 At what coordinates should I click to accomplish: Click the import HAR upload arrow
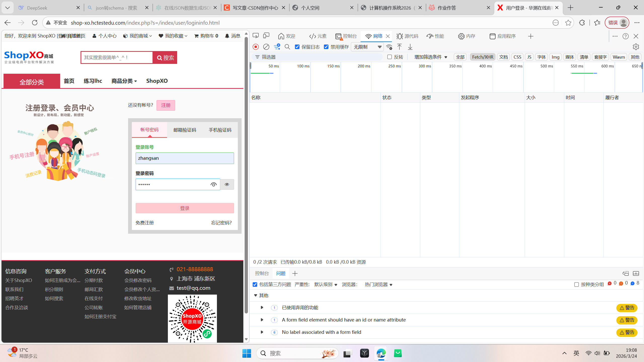(399, 47)
